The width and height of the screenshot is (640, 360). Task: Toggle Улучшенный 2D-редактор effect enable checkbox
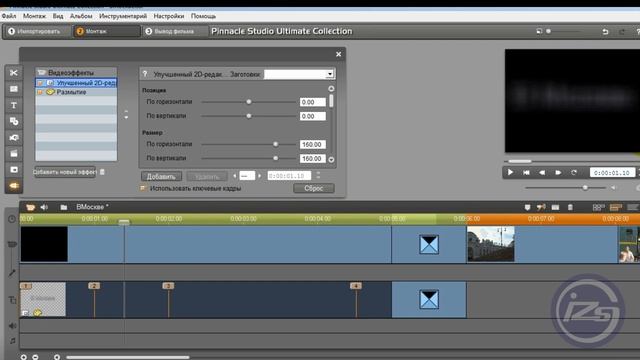[40, 83]
